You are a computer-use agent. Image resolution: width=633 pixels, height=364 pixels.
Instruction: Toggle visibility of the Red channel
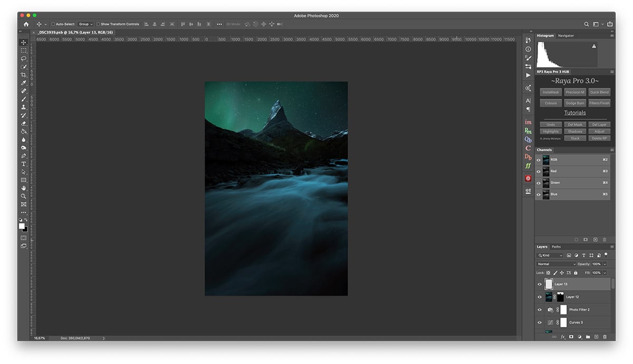click(539, 171)
